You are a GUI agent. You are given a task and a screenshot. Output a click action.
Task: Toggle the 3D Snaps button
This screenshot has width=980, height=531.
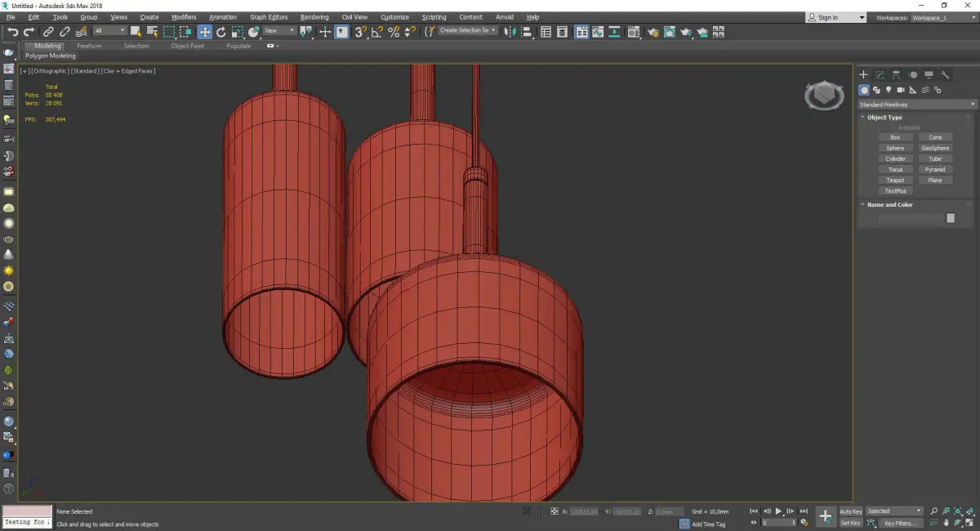pos(360,32)
